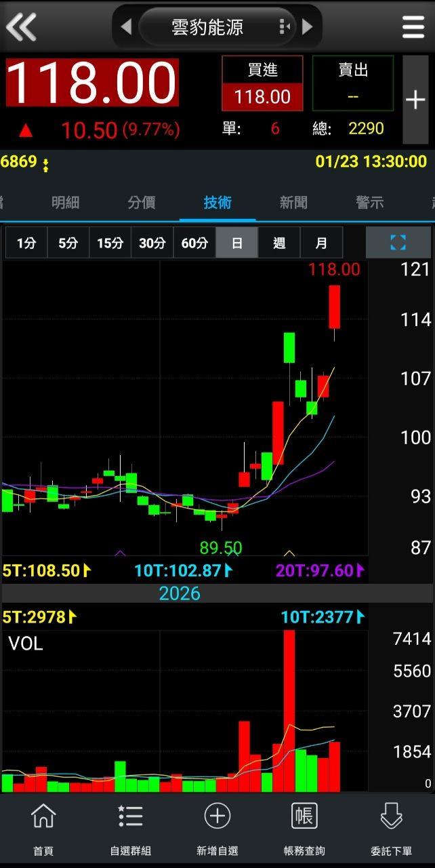
Task: Go to next stock with right arrow
Action: pos(308,27)
